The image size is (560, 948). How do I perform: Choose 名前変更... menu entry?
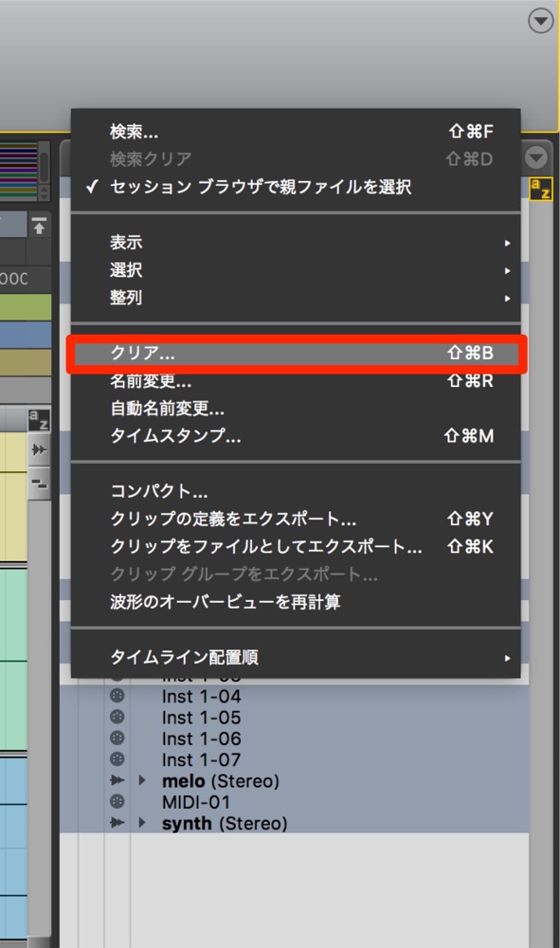coord(296,381)
